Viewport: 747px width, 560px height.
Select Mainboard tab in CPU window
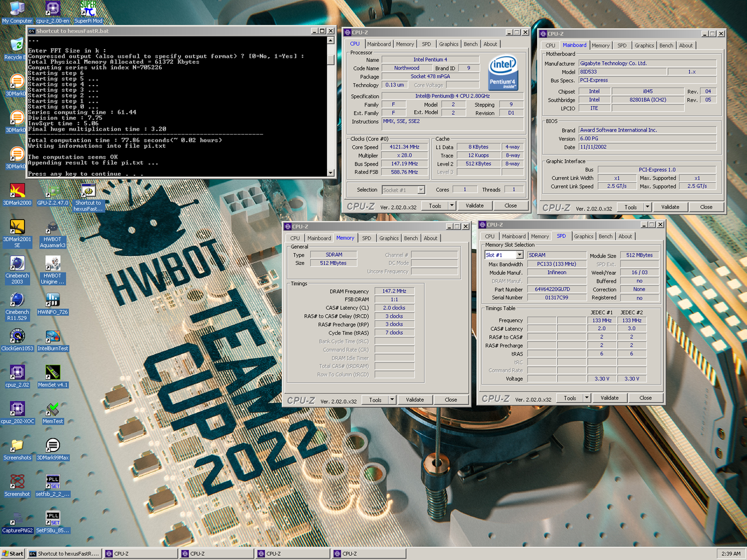click(x=379, y=44)
